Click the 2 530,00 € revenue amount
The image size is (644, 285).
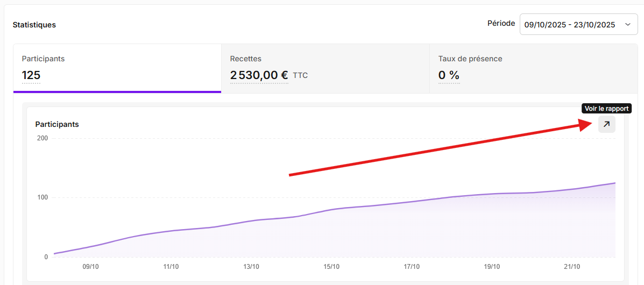click(x=259, y=76)
